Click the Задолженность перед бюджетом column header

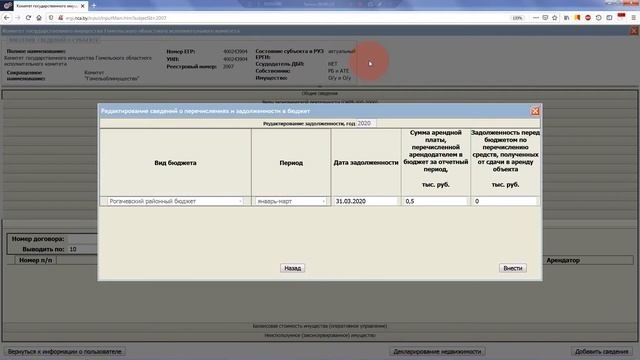(505, 162)
